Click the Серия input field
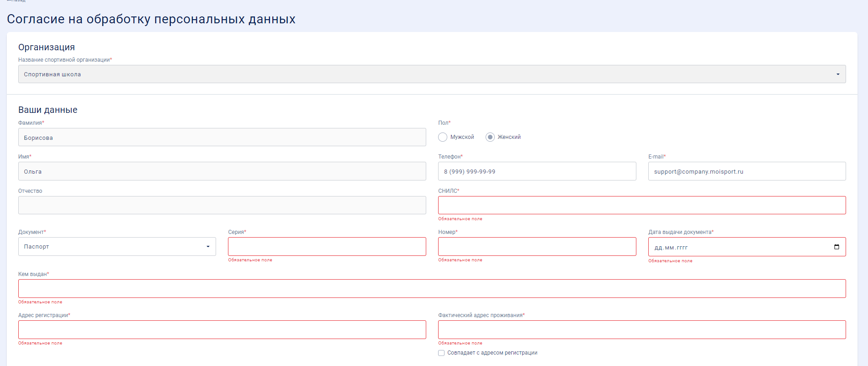 tap(327, 246)
